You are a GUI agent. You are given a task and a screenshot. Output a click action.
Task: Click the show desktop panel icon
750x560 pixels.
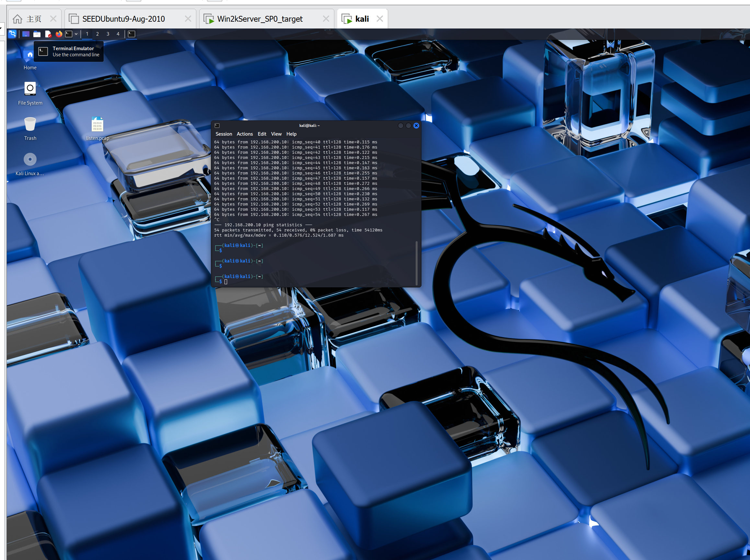[x=26, y=34]
